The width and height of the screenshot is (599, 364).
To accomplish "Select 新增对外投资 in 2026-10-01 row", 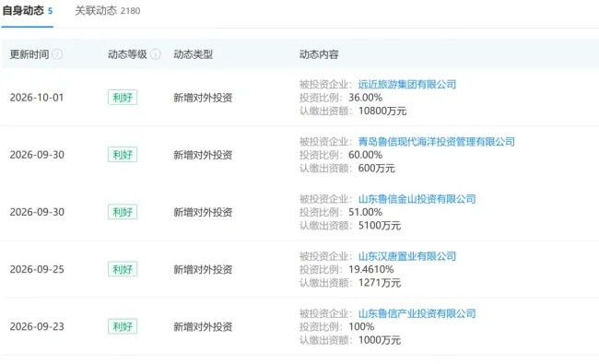I will [x=203, y=98].
